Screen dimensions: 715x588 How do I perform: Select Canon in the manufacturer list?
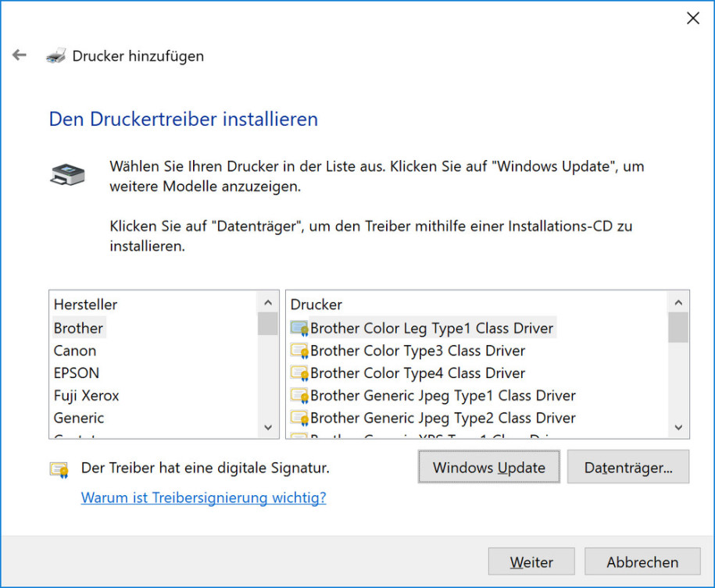point(75,351)
